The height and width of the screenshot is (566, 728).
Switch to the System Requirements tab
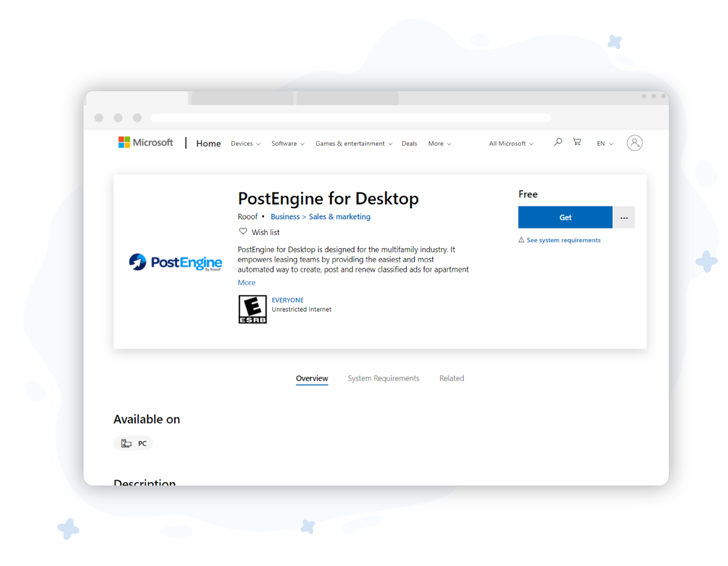[383, 378]
